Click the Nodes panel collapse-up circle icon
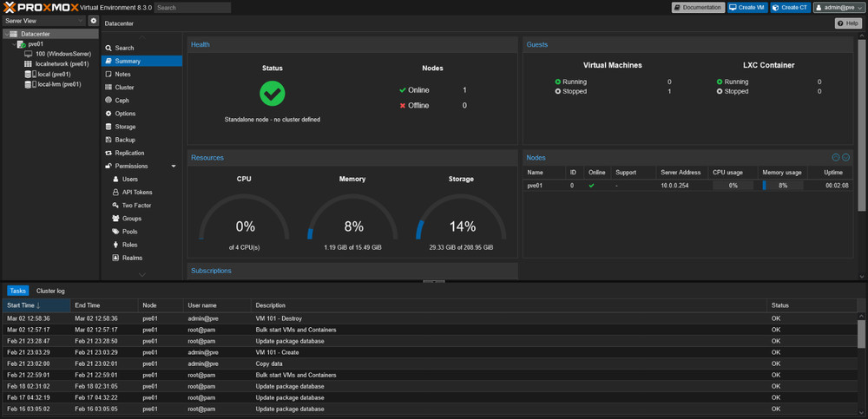Image resolution: width=868 pixels, height=419 pixels. click(836, 158)
